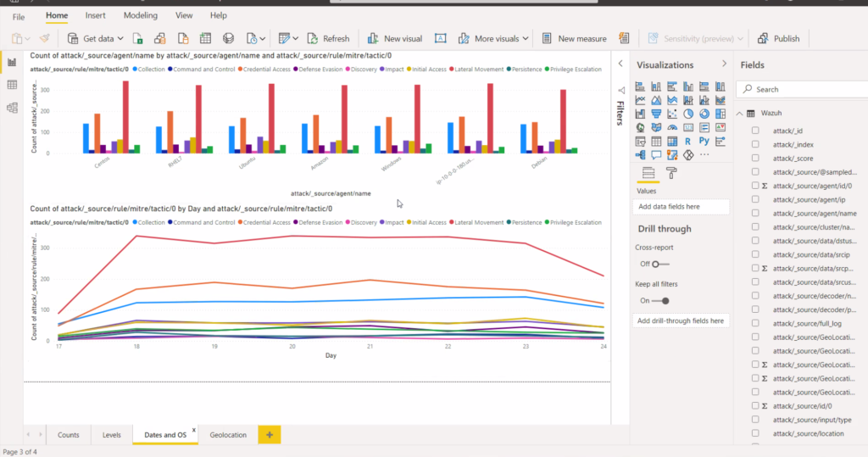Switch to Model view in left sidebar

(12, 108)
